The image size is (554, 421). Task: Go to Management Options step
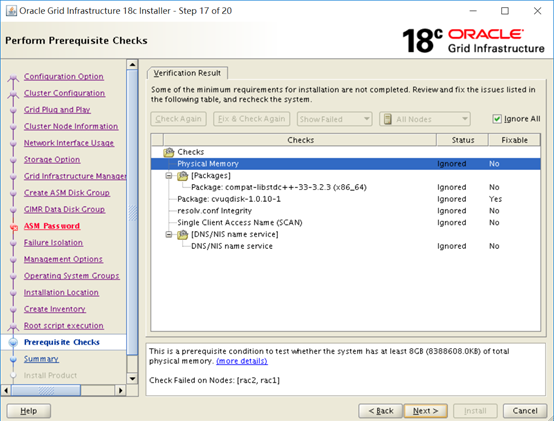[x=63, y=259]
